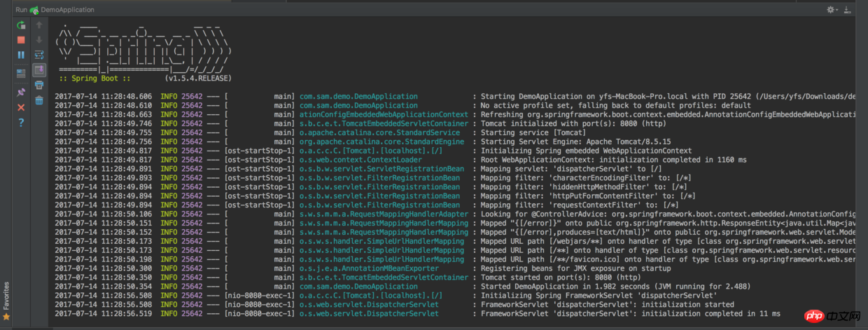Clear all console output with trash icon
The image size is (868, 330).
[x=39, y=101]
